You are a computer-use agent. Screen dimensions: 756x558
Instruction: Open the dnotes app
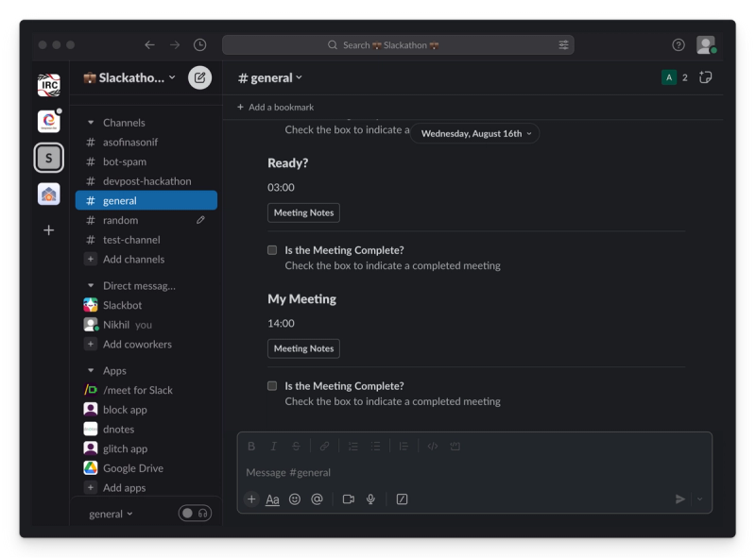146,429
